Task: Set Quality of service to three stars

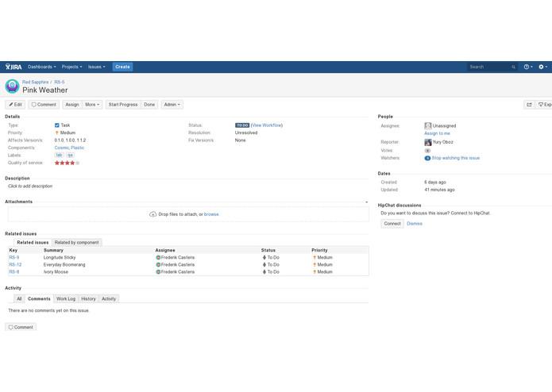Action: coord(68,163)
